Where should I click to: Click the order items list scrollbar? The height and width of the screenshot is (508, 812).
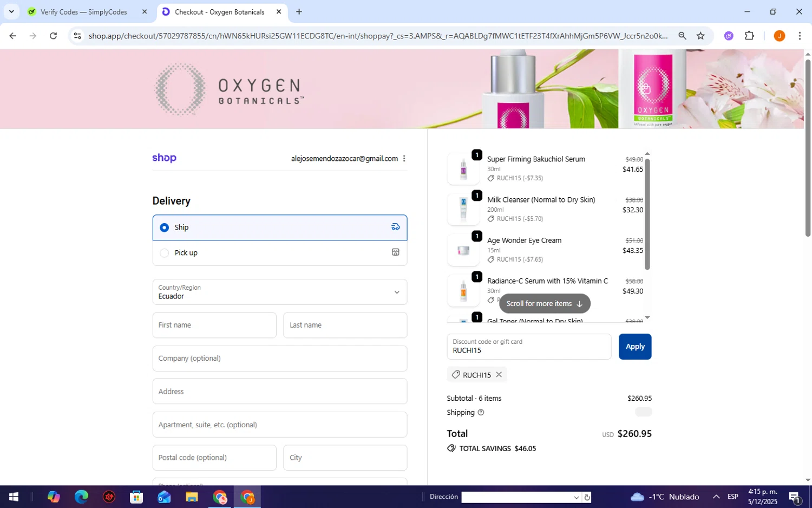point(647,214)
